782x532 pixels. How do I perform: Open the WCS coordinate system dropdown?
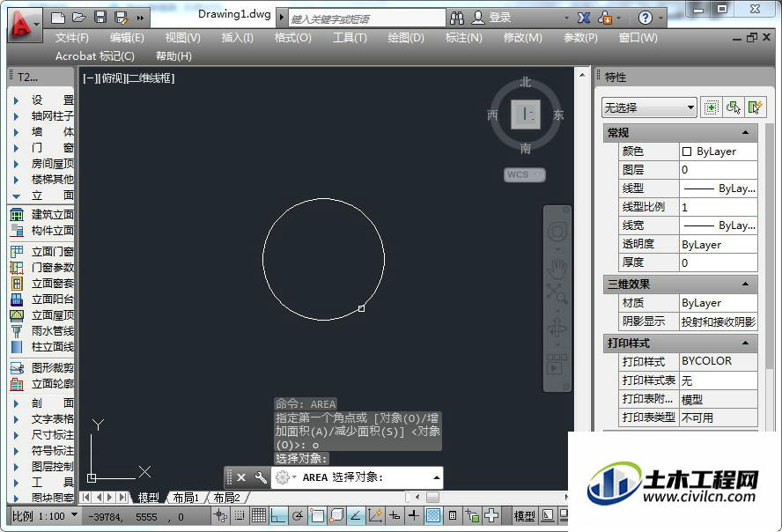[x=525, y=174]
